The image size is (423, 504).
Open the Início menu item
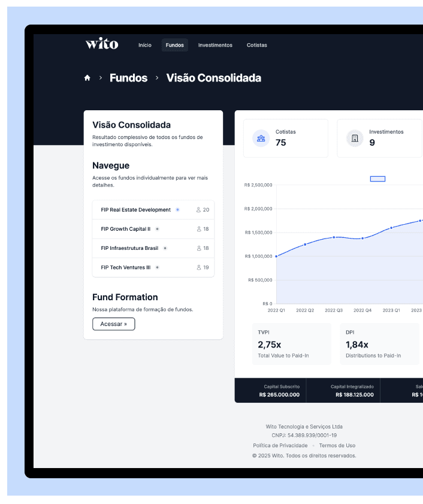coord(145,45)
